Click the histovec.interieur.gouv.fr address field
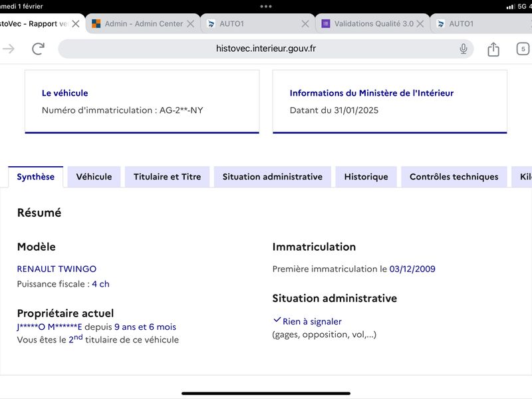The image size is (532, 399). [x=265, y=49]
